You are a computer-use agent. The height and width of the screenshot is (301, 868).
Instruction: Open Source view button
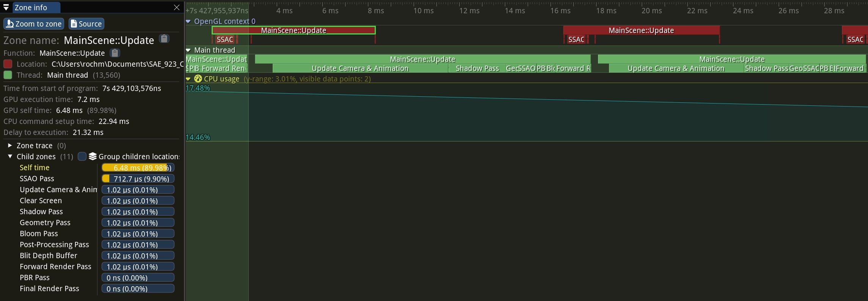click(x=86, y=24)
